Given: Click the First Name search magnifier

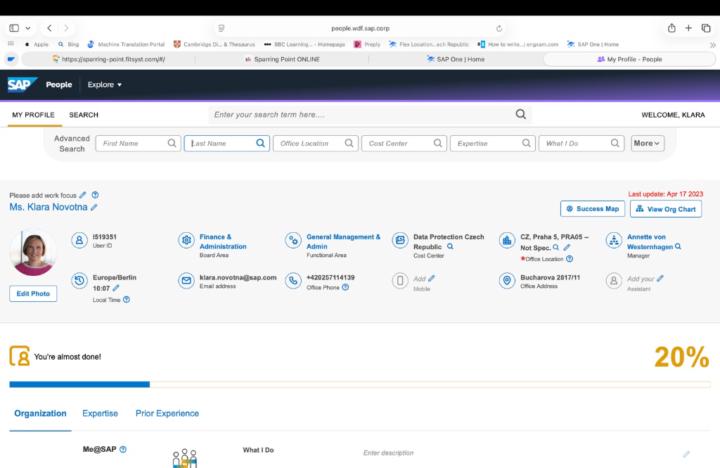Looking at the screenshot, I should [x=172, y=143].
